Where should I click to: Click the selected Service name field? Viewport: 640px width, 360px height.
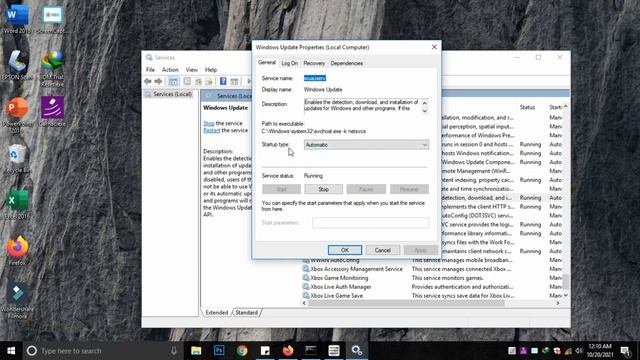click(x=315, y=78)
